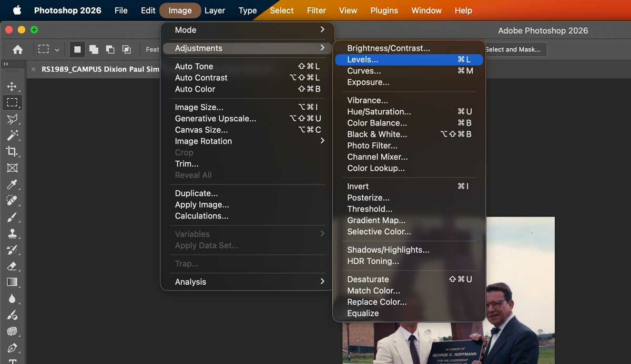Select the Pen tool
The width and height of the screenshot is (631, 364).
pyautogui.click(x=12, y=348)
